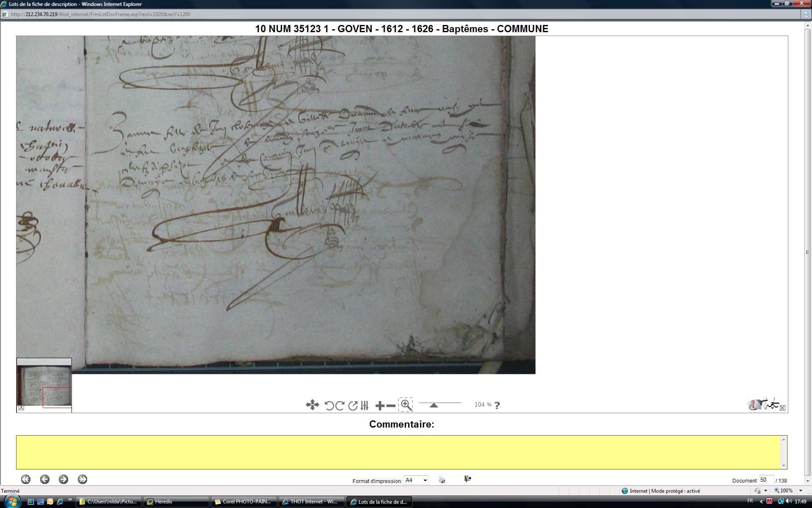Zoom in with the plus icon
The height and width of the screenshot is (508, 812).
click(x=379, y=406)
